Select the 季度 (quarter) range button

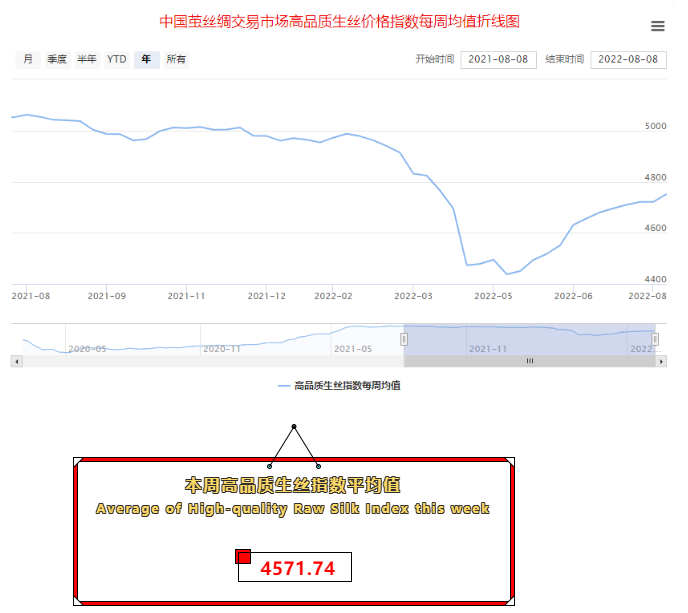[x=57, y=60]
